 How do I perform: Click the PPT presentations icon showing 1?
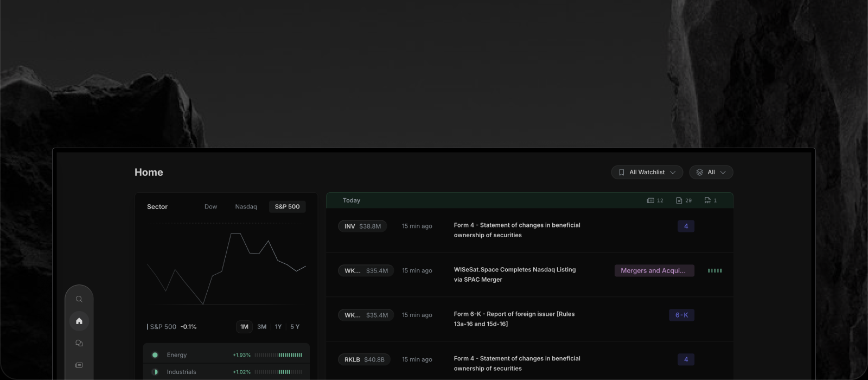707,200
